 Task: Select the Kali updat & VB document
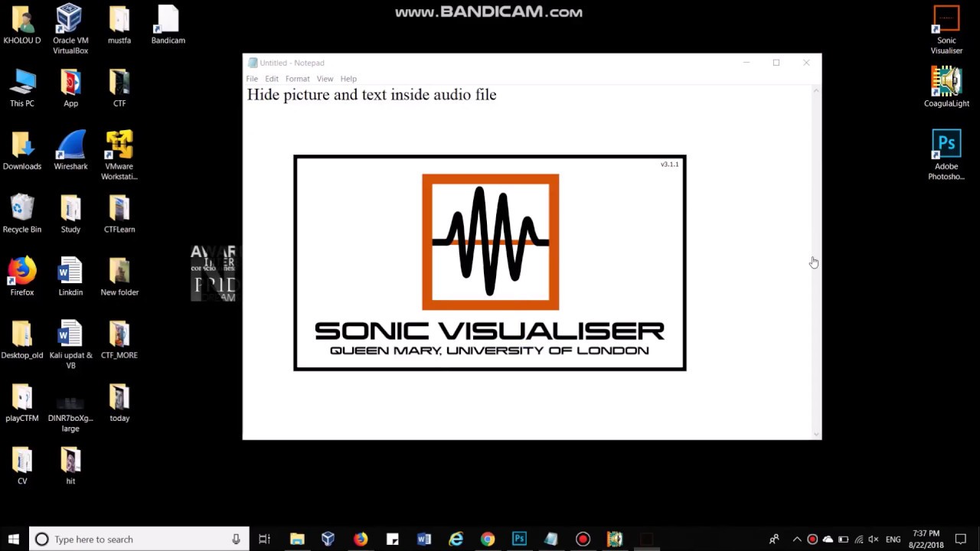pos(70,344)
